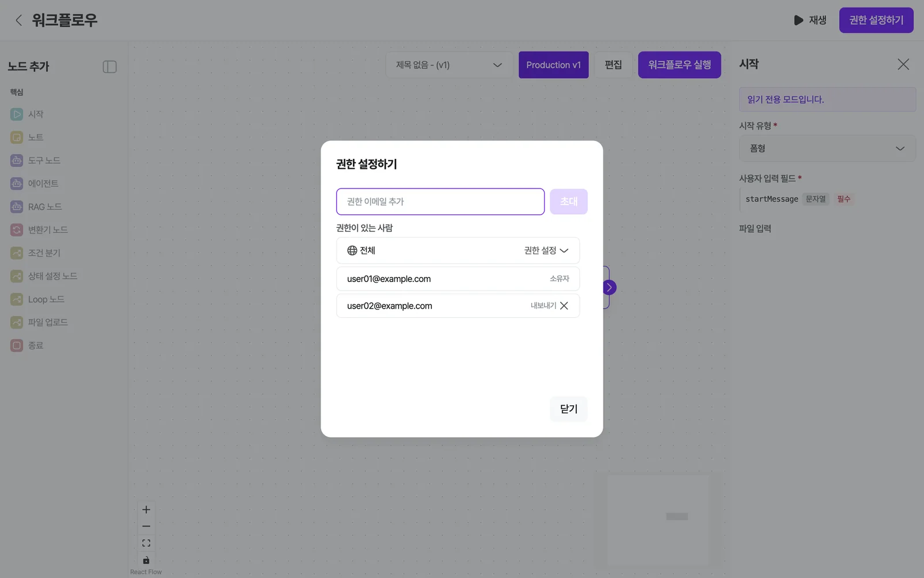Open the 제목 없음 - (v1) version dropdown
The height and width of the screenshot is (578, 924).
coord(449,65)
